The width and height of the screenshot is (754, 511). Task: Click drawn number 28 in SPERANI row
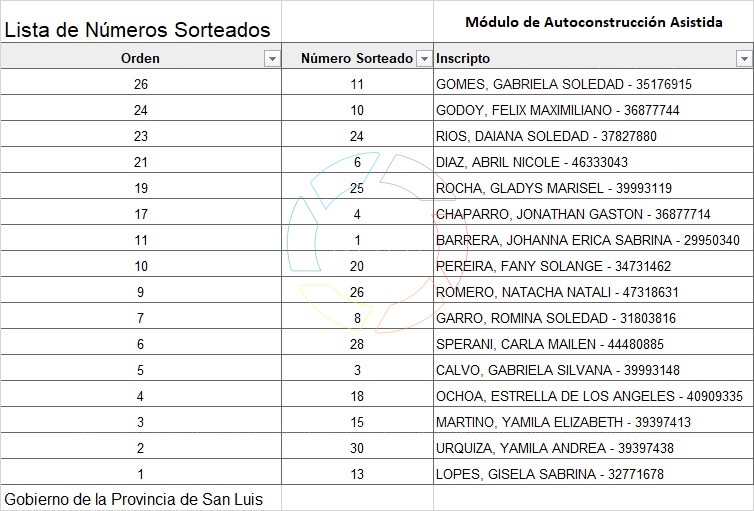[x=357, y=344]
